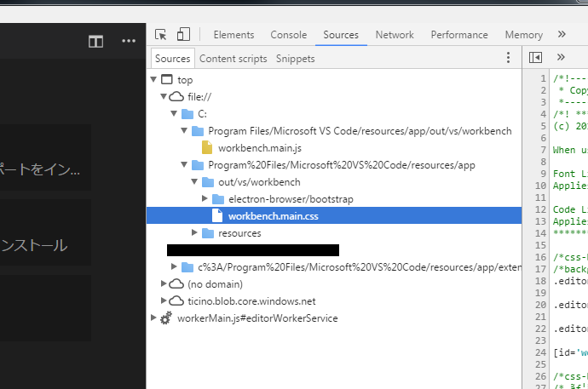Click the workerMain.js gear icon
This screenshot has height=389, width=588.
point(166,318)
